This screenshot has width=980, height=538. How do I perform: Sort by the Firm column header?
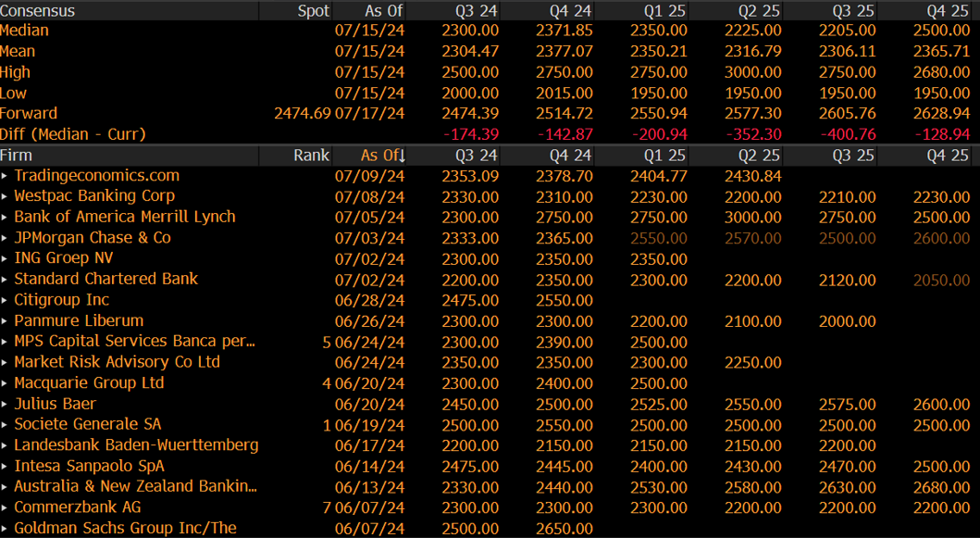[17, 156]
